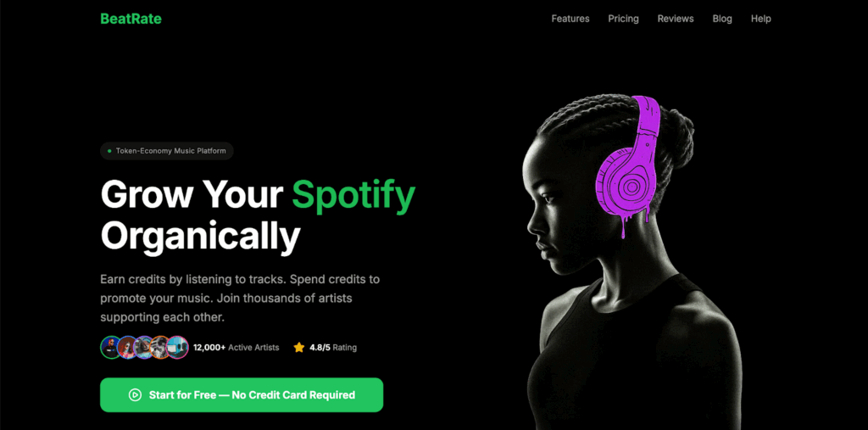Click the Token-Economy Music Platform badge
Viewport: 868px width, 430px height.
[x=167, y=151]
